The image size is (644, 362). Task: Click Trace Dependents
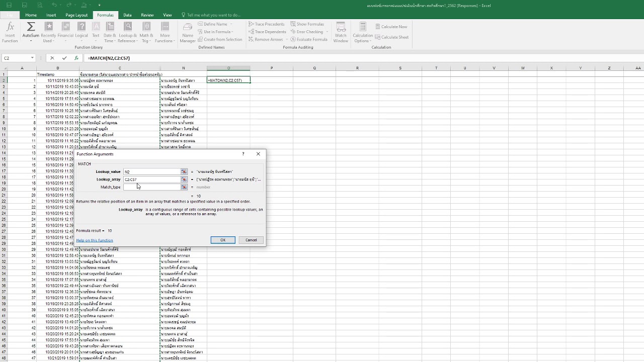pyautogui.click(x=267, y=32)
